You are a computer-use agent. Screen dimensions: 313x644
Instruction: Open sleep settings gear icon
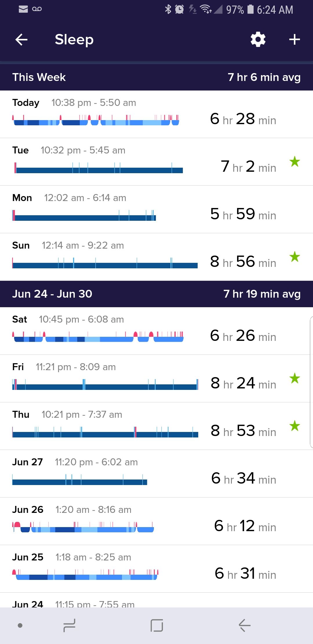[258, 40]
